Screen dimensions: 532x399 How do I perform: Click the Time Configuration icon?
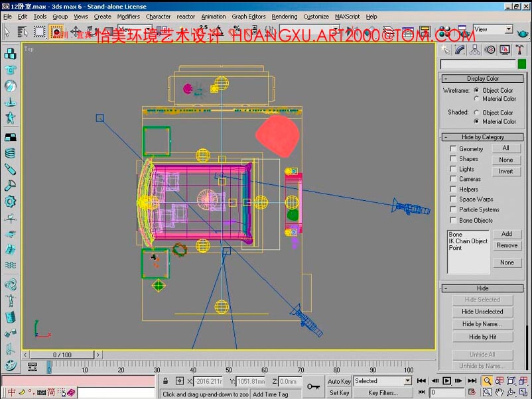[472, 392]
